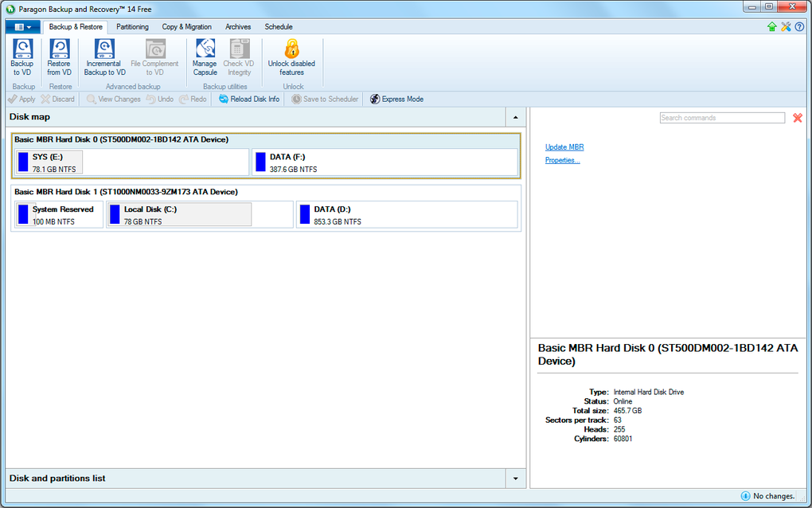The image size is (812, 508).
Task: Clear search with red X icon
Action: point(798,118)
